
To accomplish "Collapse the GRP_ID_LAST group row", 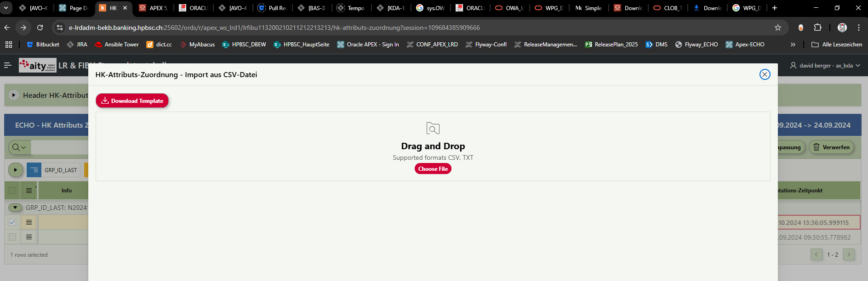I will coord(15,208).
